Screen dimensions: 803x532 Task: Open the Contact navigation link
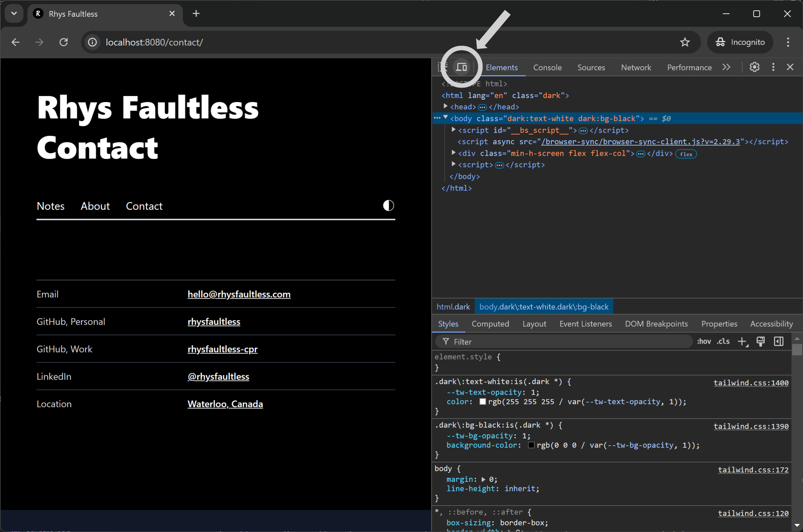point(144,206)
